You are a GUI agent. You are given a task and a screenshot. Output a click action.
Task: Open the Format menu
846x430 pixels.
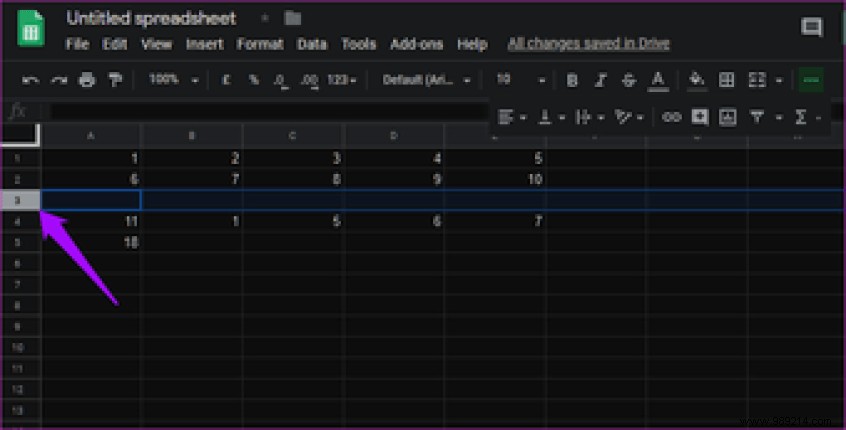(x=260, y=44)
